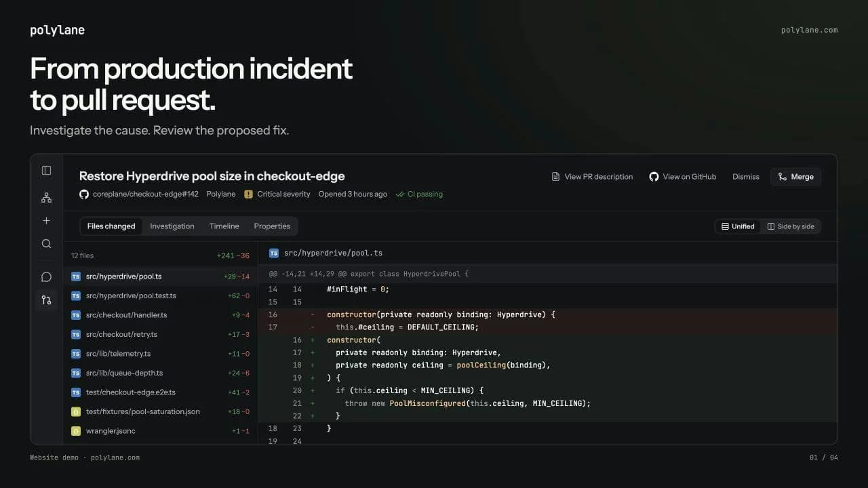The height and width of the screenshot is (488, 868).
Task: Open the hierarchy tree icon in sidebar
Action: pos(46,198)
